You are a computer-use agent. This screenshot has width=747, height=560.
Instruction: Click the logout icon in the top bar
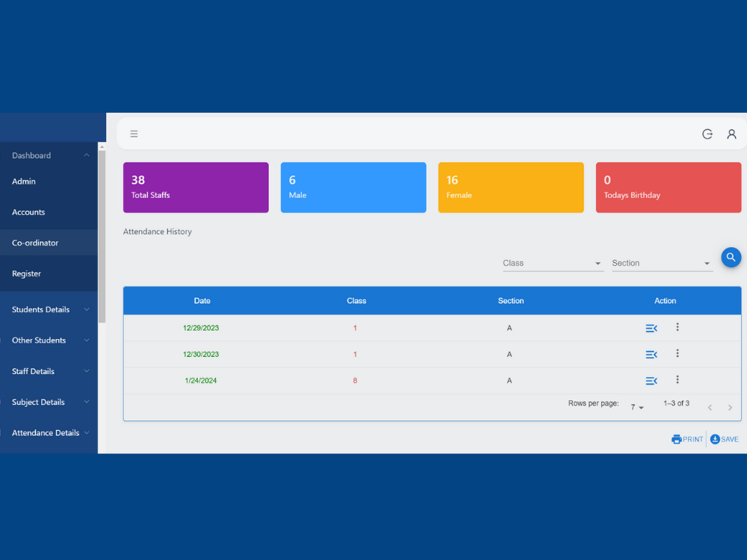click(707, 134)
